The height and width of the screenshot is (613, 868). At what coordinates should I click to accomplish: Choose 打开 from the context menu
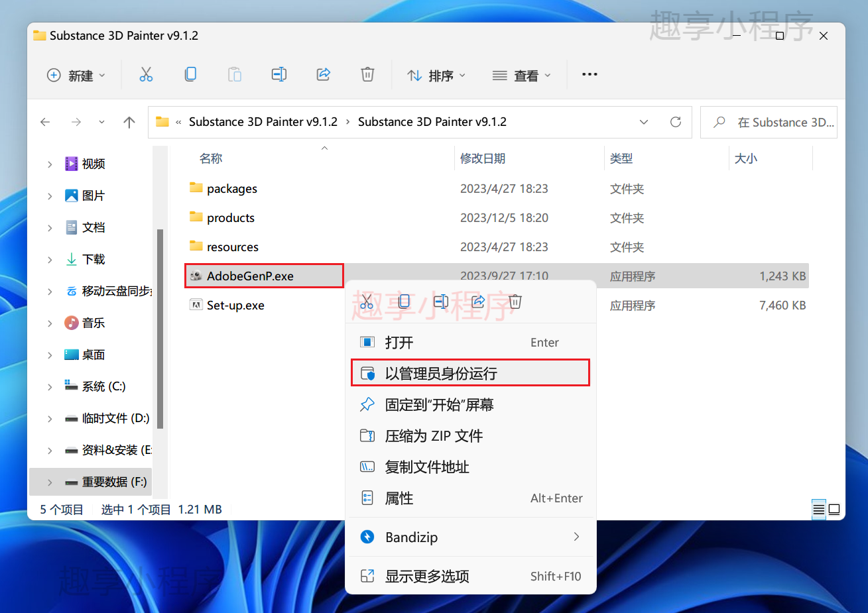(471, 343)
